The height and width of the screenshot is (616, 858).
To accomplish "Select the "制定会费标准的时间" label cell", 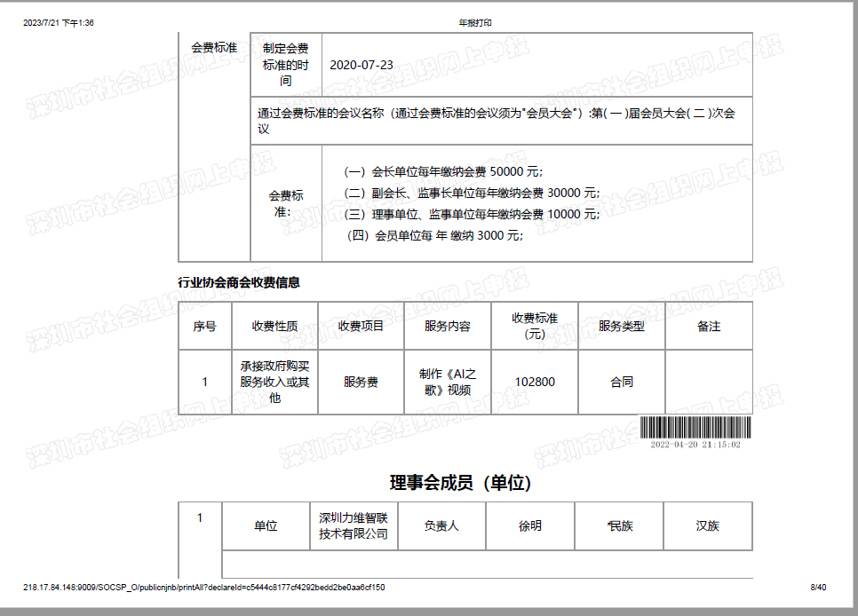I will pyautogui.click(x=286, y=65).
